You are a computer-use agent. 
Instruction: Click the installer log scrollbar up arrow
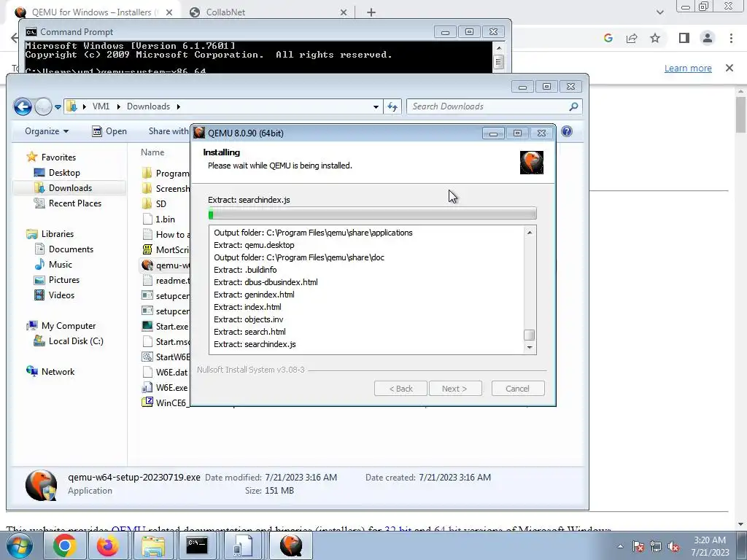pos(530,233)
